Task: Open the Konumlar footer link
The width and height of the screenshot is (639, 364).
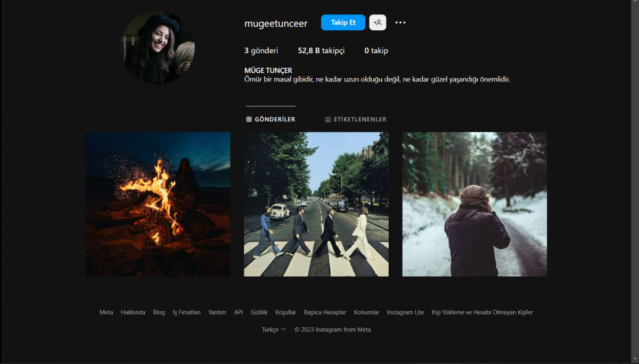Action: 366,312
